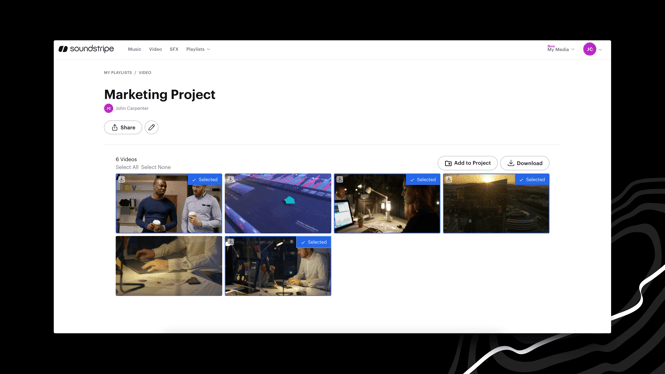Click the 6 Videos count label
This screenshot has height=374, width=665.
tap(126, 159)
